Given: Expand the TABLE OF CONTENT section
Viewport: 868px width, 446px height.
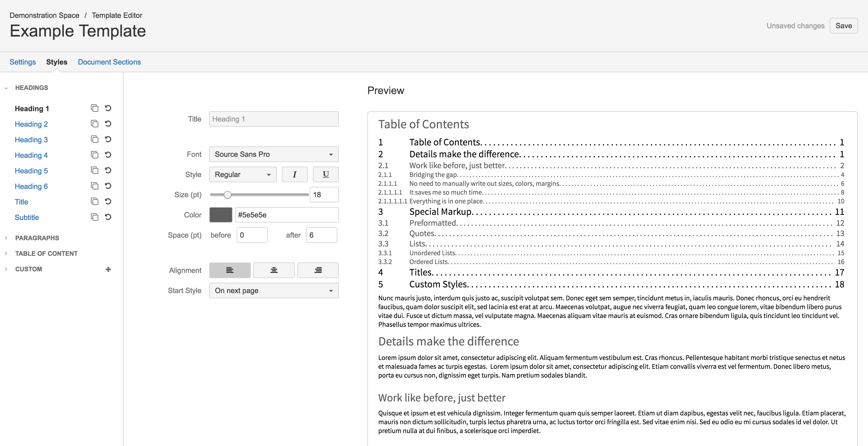Looking at the screenshot, I should [x=6, y=253].
